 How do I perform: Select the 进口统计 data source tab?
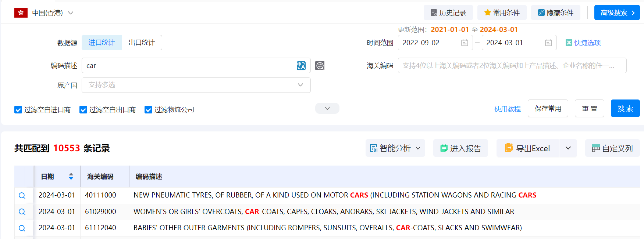coord(102,43)
